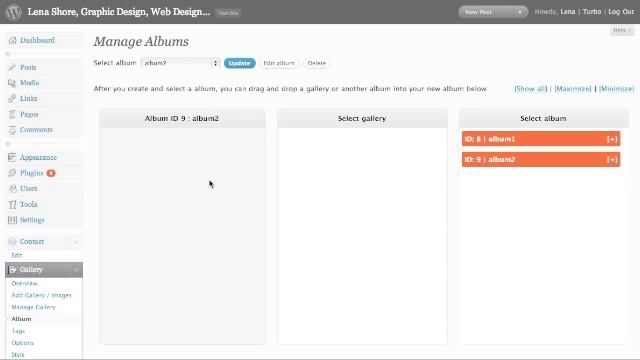The image size is (640, 360).
Task: Open the Help tab dropdown
Action: 622,30
